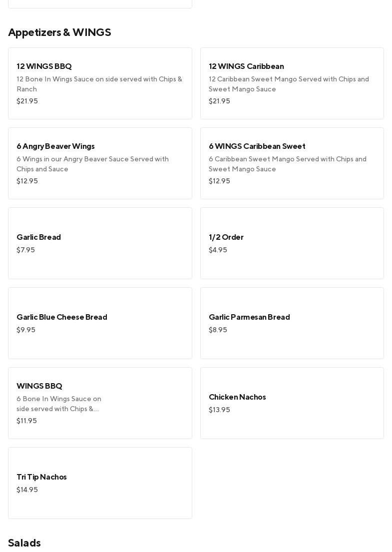Click the Appetizers & WINGS section heading
The height and width of the screenshot is (552, 392).
[59, 32]
